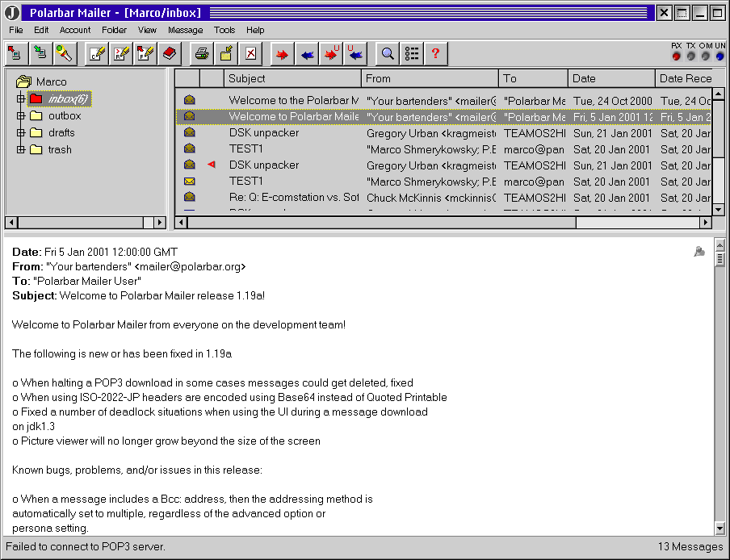The height and width of the screenshot is (560, 730).
Task: Forward using the F pencil icon
Action: pyautogui.click(x=145, y=53)
